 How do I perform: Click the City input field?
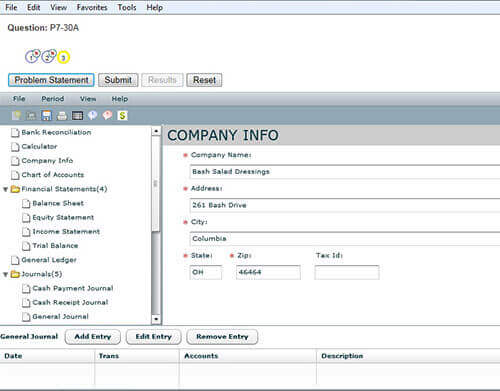pyautogui.click(x=345, y=239)
